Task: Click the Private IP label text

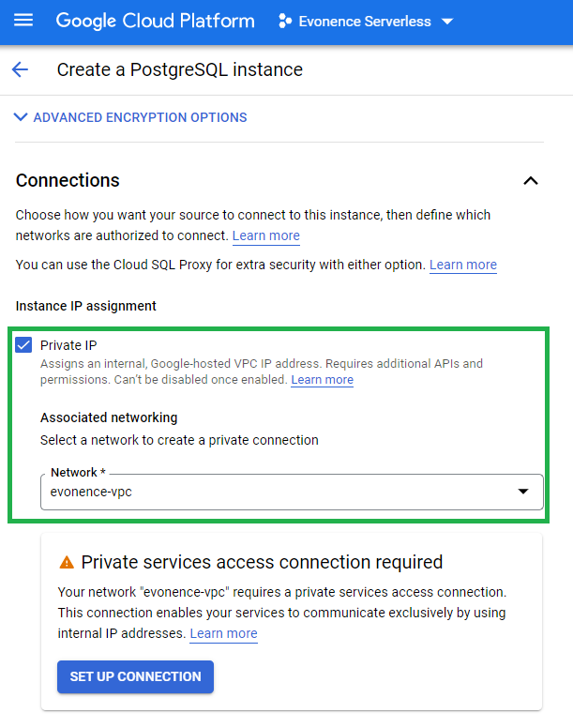Action: pos(68,345)
